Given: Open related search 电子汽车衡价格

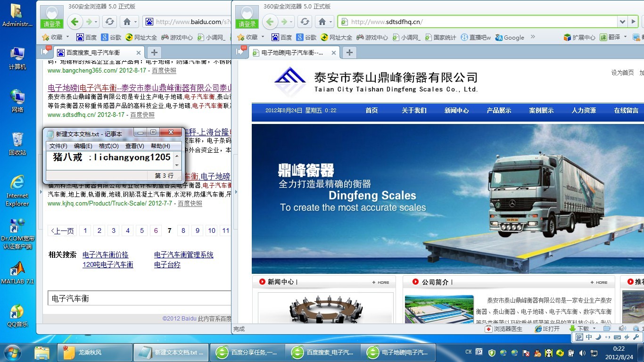Looking at the screenshot, I should click(x=105, y=255).
